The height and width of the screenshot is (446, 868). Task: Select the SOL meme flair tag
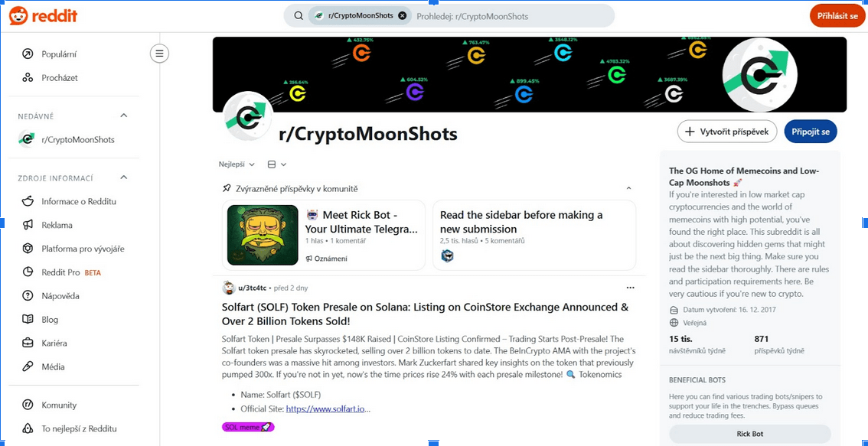[248, 427]
